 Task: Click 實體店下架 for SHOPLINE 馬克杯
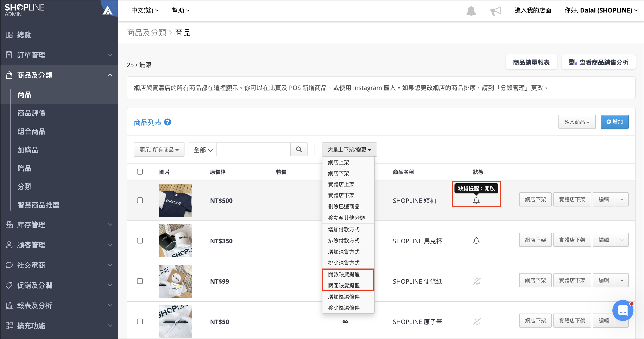click(x=572, y=240)
